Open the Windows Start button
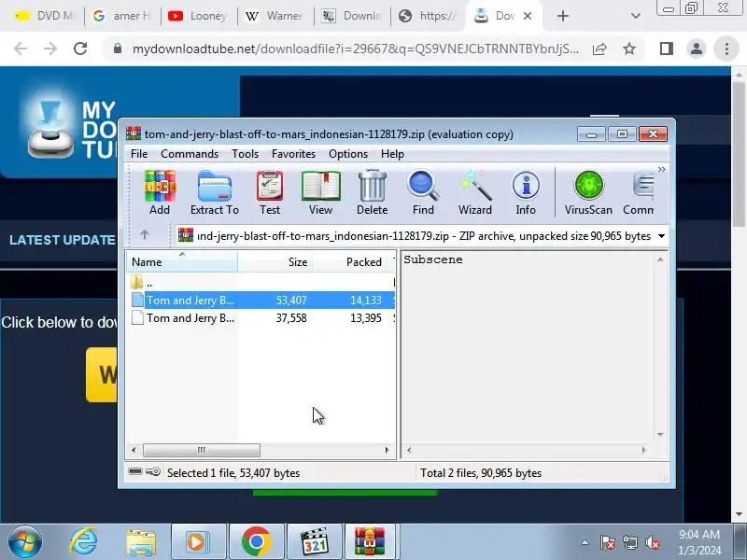The height and width of the screenshot is (560, 747). click(x=25, y=541)
